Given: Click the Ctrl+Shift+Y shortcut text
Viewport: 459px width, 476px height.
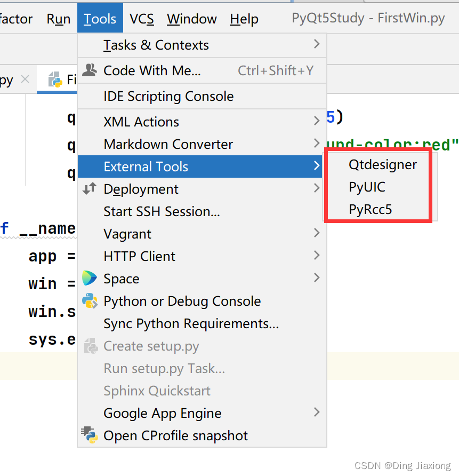Looking at the screenshot, I should click(x=276, y=70).
